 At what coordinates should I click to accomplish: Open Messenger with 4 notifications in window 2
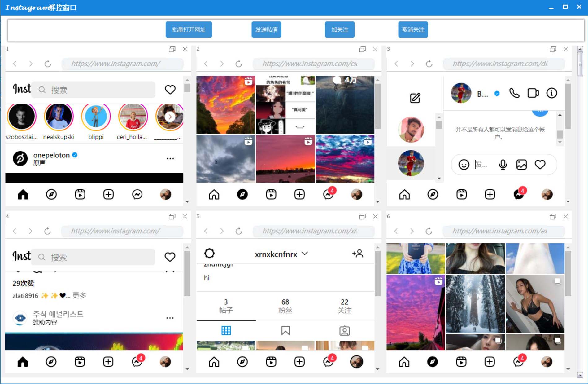328,194
